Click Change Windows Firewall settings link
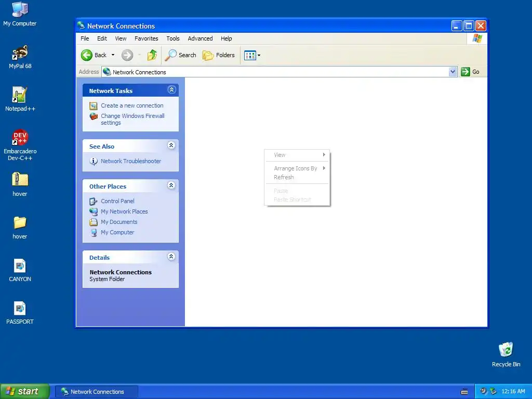 point(132,119)
